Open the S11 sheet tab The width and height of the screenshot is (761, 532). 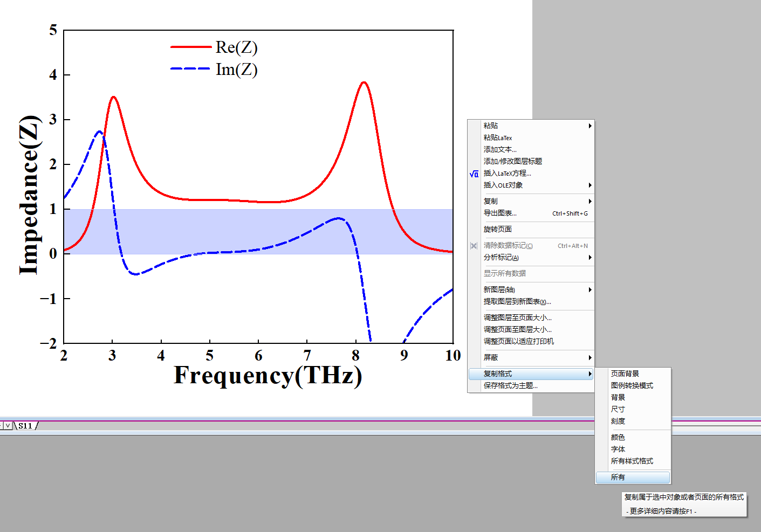tap(25, 426)
